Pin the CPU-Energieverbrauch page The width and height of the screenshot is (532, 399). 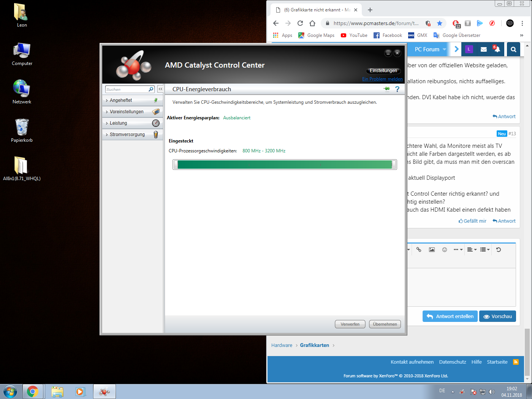pos(387,89)
